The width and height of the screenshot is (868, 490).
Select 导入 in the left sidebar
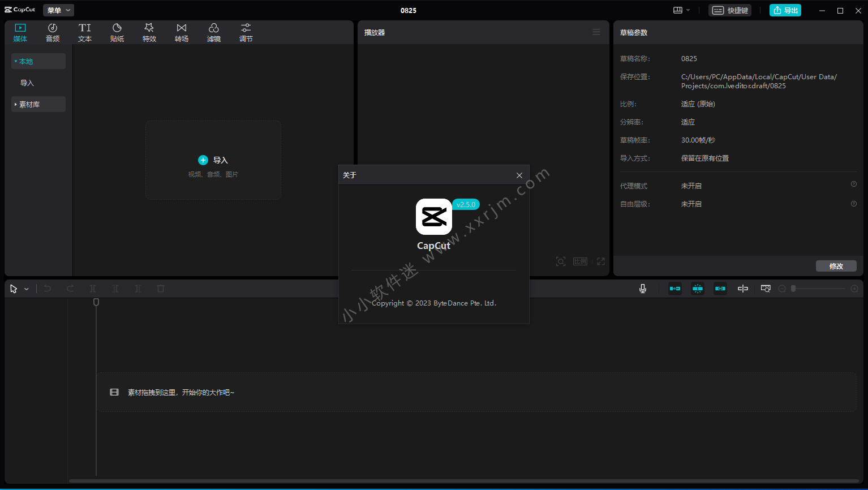point(27,83)
